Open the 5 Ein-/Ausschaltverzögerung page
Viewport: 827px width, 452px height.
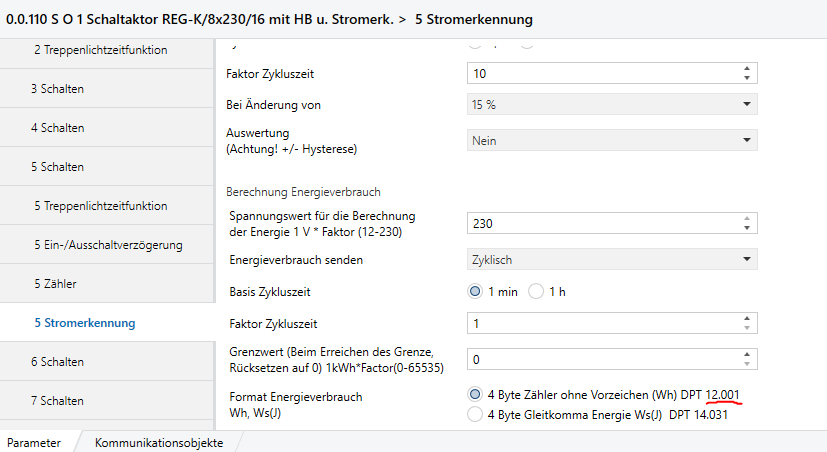(x=108, y=245)
